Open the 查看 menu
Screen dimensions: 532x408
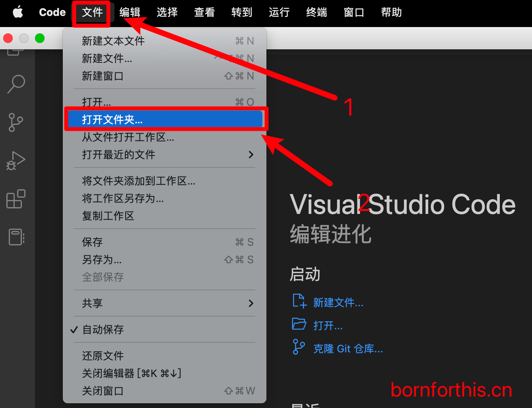click(204, 12)
